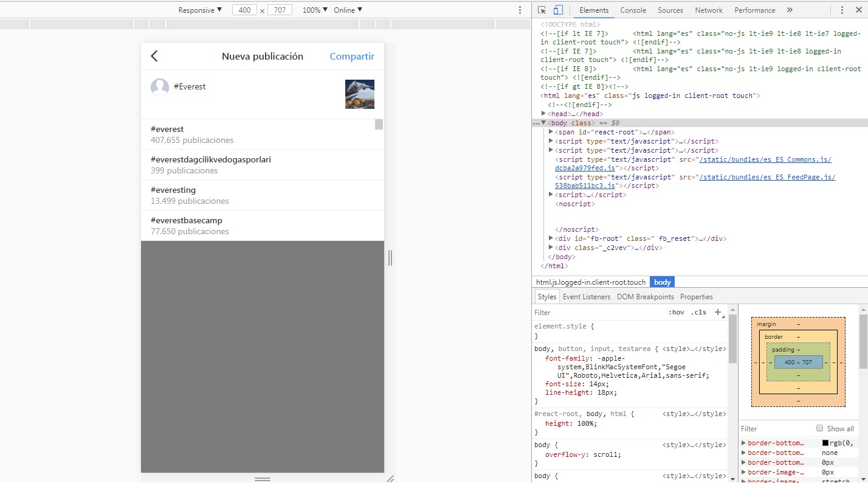Image resolution: width=868 pixels, height=483 pixels.
Task: Activate the inspect element picker icon
Action: [542, 10]
